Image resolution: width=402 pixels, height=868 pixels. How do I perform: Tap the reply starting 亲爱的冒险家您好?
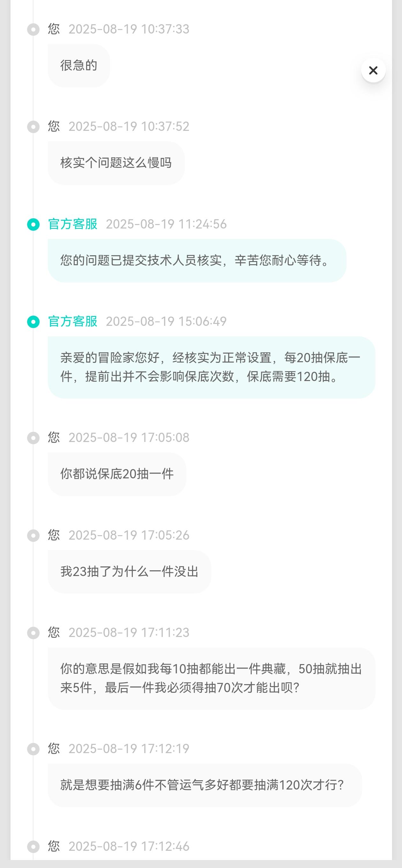(x=211, y=367)
